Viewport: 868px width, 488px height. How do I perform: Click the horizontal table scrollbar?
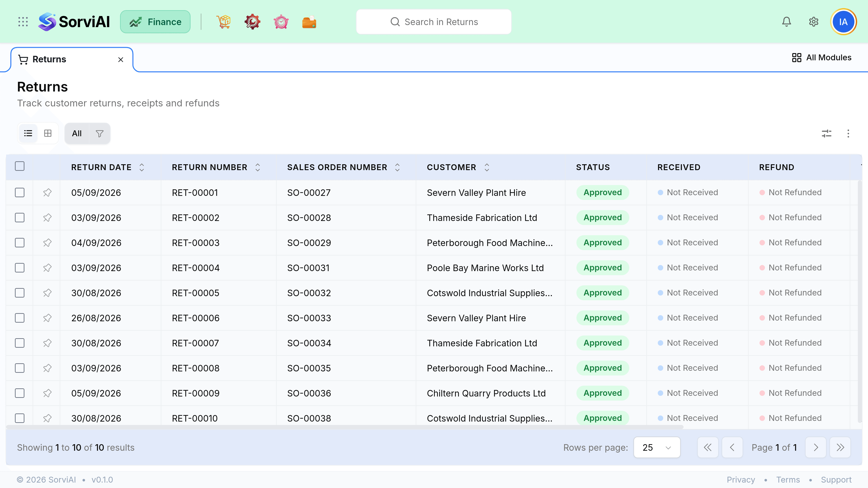tap(345, 427)
